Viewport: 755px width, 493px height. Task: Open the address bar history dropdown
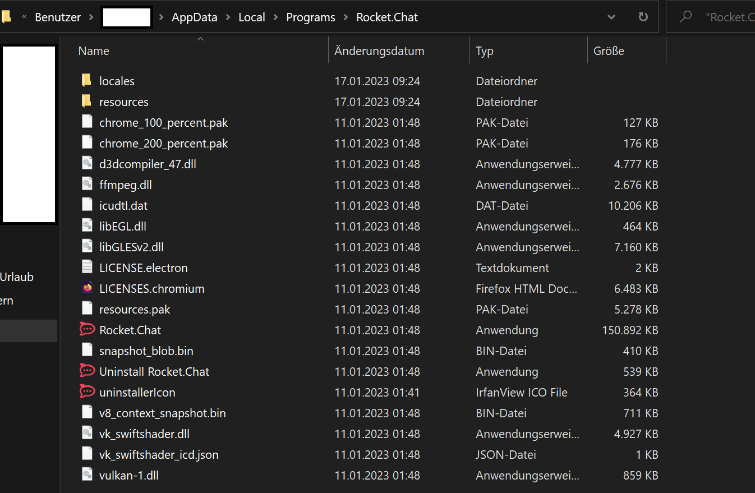coord(611,17)
